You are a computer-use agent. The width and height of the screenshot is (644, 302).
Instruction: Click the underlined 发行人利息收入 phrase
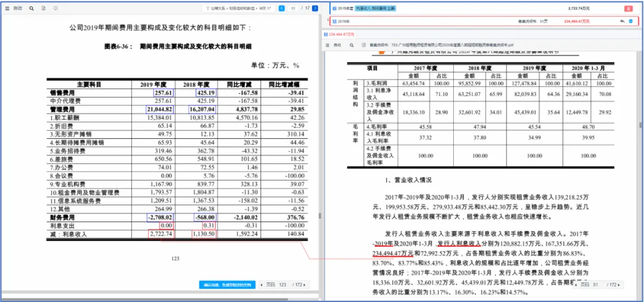(x=459, y=244)
